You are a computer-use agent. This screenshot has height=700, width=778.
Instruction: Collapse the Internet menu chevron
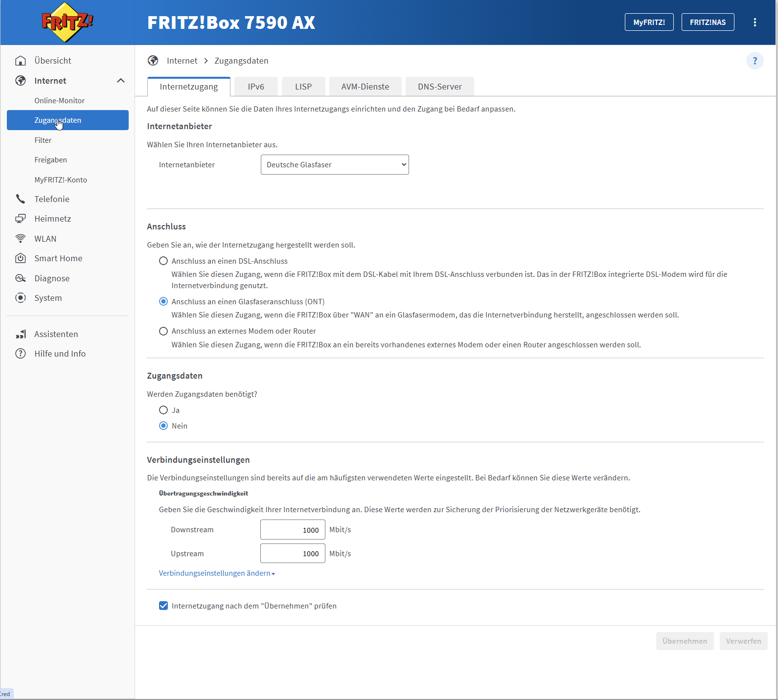121,81
